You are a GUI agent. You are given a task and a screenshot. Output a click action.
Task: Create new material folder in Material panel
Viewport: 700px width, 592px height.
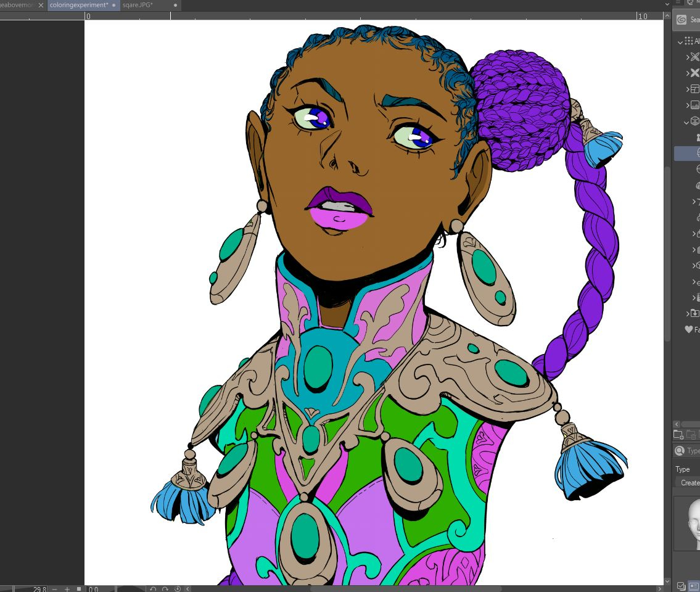point(679,435)
